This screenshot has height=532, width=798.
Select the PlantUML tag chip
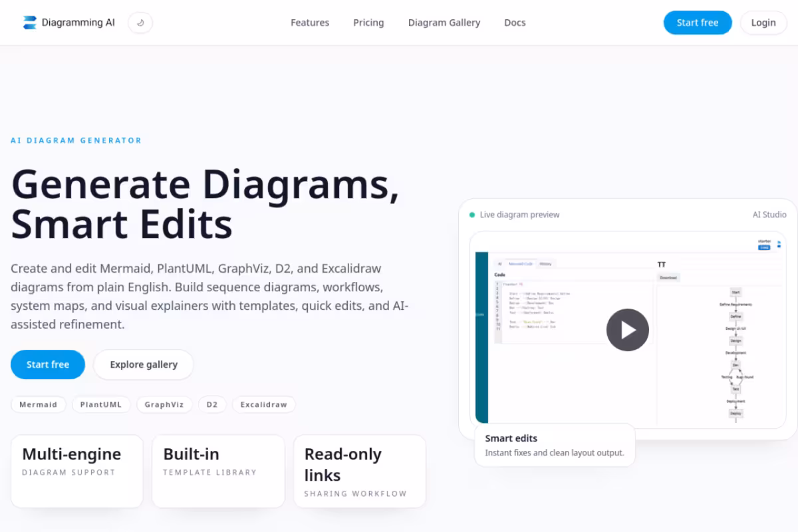101,404
